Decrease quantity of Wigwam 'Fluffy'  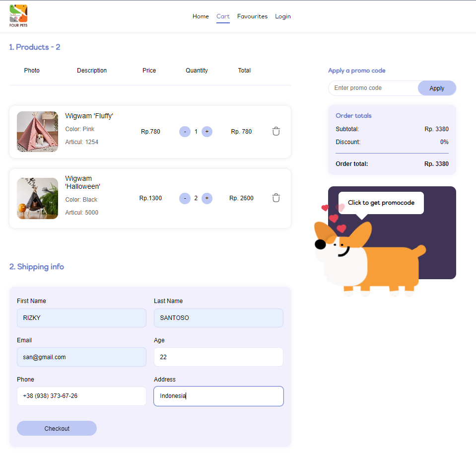(x=185, y=131)
